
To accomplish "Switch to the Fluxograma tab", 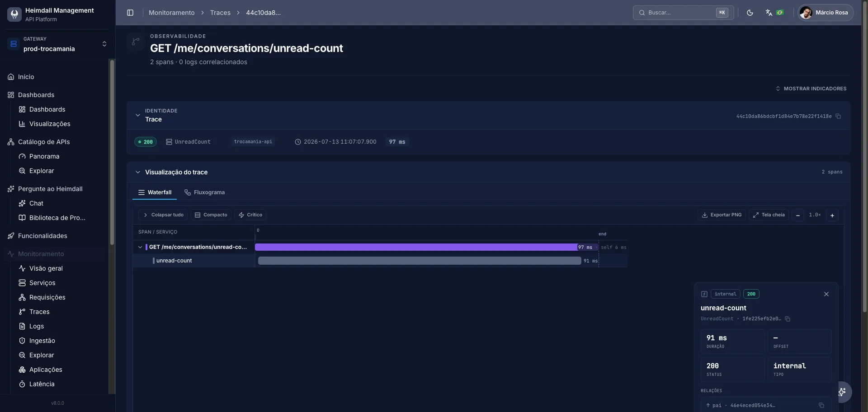I will pyautogui.click(x=204, y=192).
